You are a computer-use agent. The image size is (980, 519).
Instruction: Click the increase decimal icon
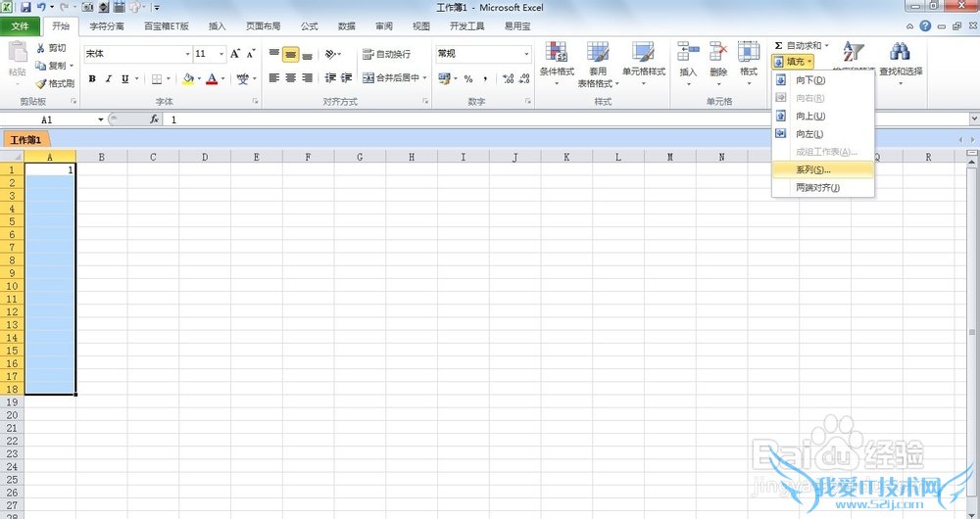(x=508, y=78)
